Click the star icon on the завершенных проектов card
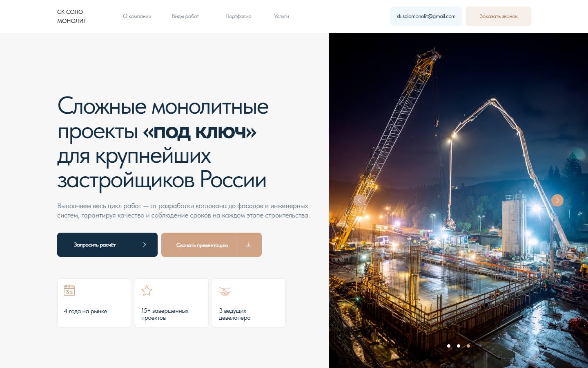Image resolution: width=588 pixels, height=368 pixels. click(147, 290)
